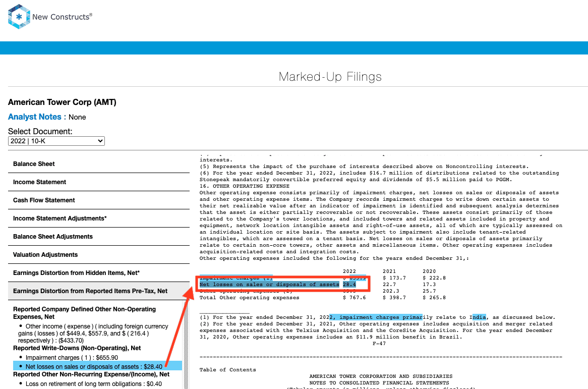Screen dimensions: 588x389
Task: Open the Cash Flow Statement section
Action: (99, 200)
